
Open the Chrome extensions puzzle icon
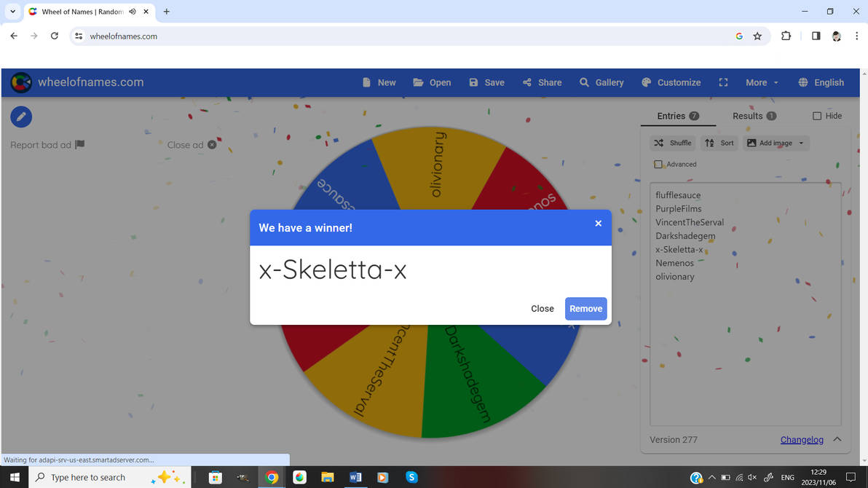tap(786, 36)
